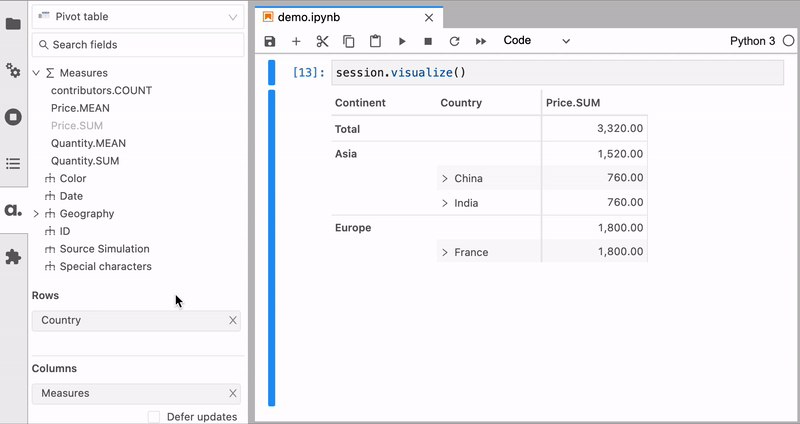Enable the Defer updates checkbox
Viewport: 800px width, 424px height.
(x=154, y=417)
